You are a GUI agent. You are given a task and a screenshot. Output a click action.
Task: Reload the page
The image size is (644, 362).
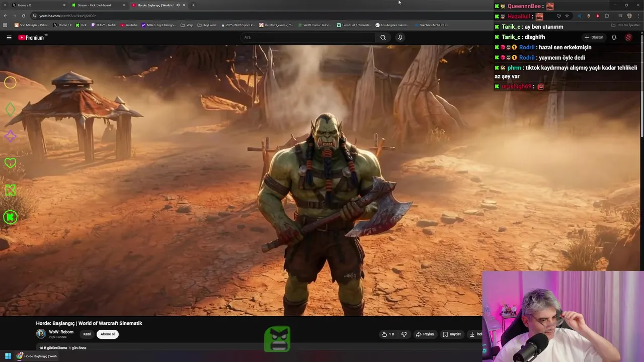(x=23, y=16)
